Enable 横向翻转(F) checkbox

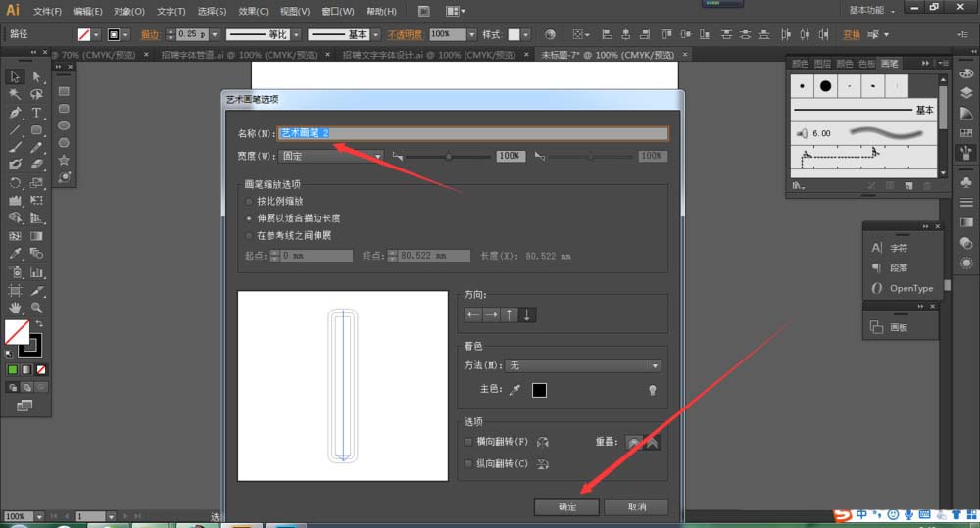tap(468, 442)
